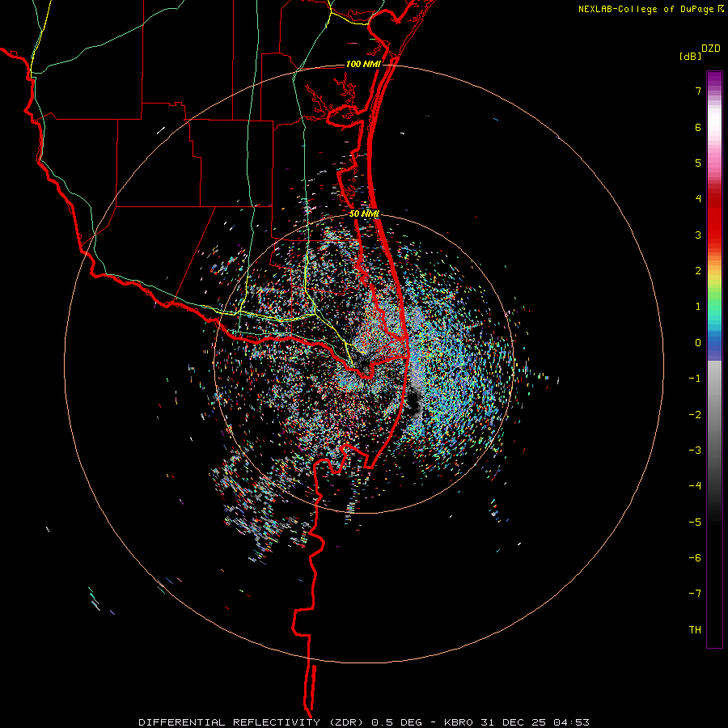
Task: Select the 5 value on color scale
Action: pyautogui.click(x=698, y=163)
